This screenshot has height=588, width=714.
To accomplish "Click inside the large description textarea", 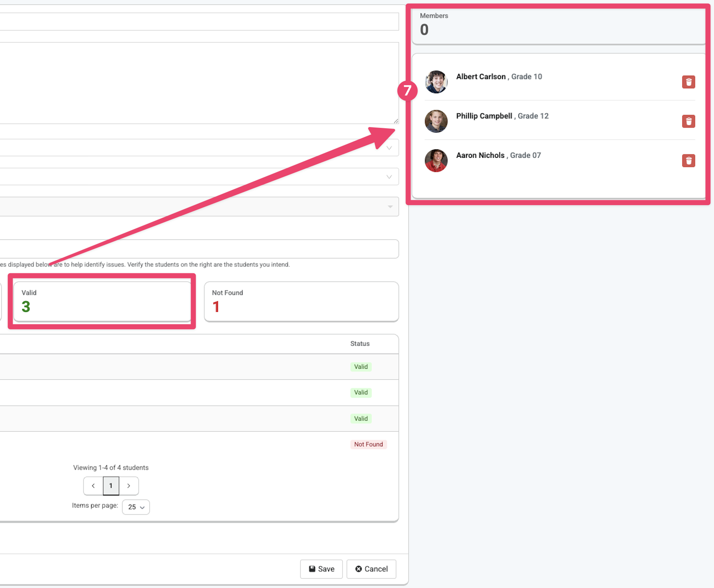I will coord(197,83).
